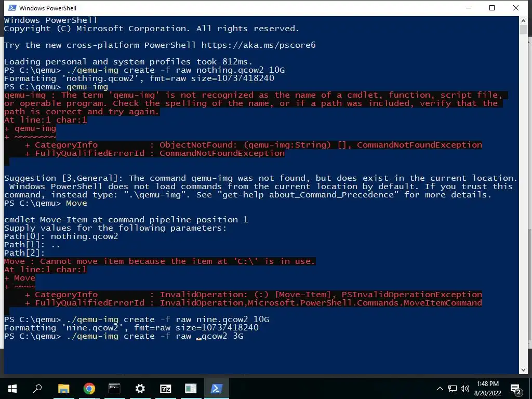The width and height of the screenshot is (532, 399).
Task: Click the empty 'Path[2]:' prompt line
Action: pos(24,253)
